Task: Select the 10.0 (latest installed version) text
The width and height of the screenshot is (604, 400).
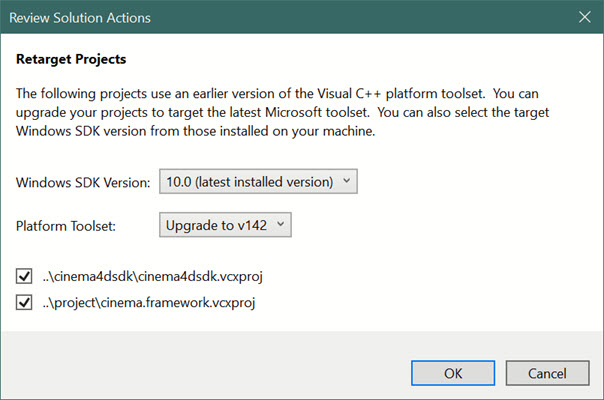Action: pyautogui.click(x=247, y=181)
